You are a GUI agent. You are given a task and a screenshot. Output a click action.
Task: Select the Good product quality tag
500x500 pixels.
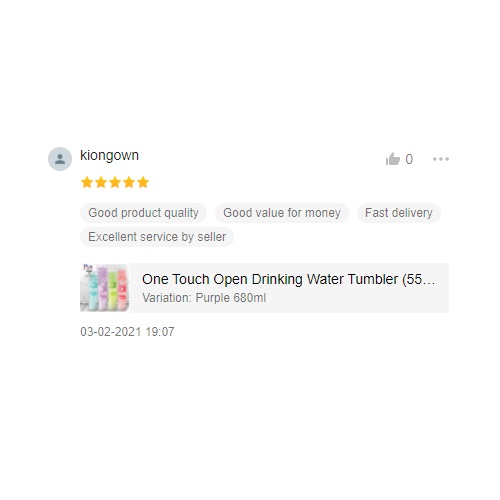(x=143, y=213)
